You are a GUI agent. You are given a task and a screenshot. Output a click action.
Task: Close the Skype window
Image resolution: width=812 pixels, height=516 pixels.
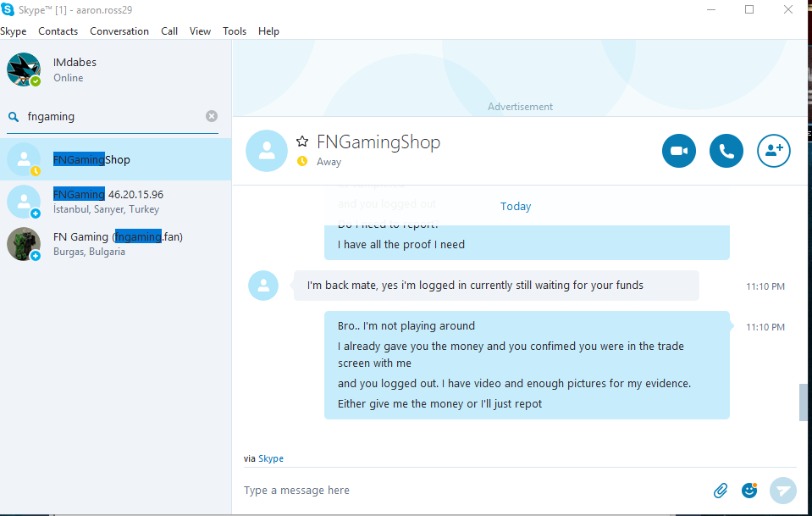point(788,9)
